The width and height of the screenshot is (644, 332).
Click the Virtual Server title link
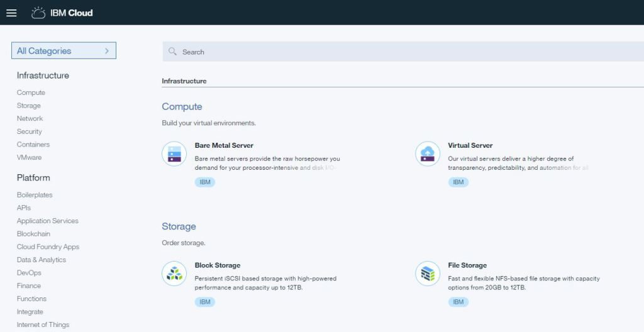tap(470, 145)
